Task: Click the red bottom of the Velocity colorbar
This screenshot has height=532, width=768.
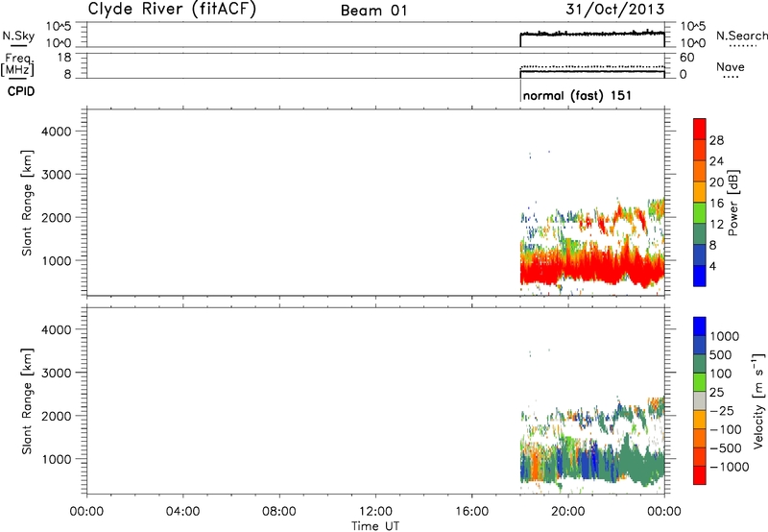Action: click(700, 475)
